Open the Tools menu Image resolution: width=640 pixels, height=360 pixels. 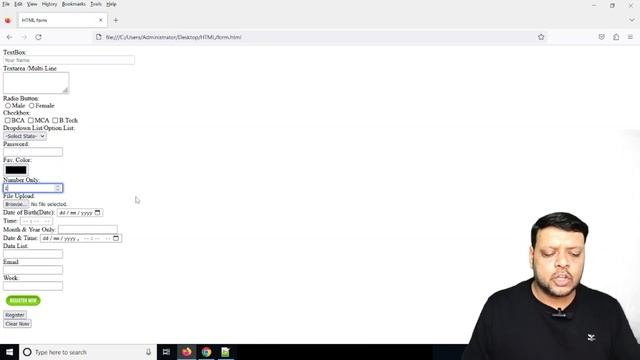click(96, 4)
